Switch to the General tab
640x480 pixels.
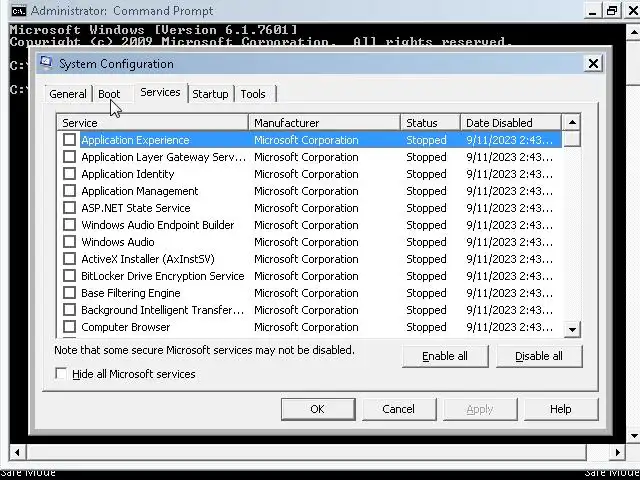click(x=68, y=94)
